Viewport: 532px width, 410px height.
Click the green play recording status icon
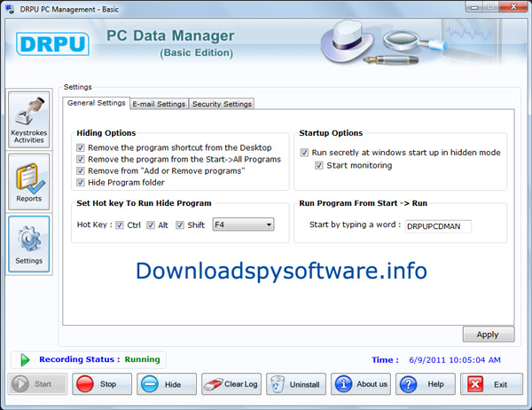coord(25,359)
